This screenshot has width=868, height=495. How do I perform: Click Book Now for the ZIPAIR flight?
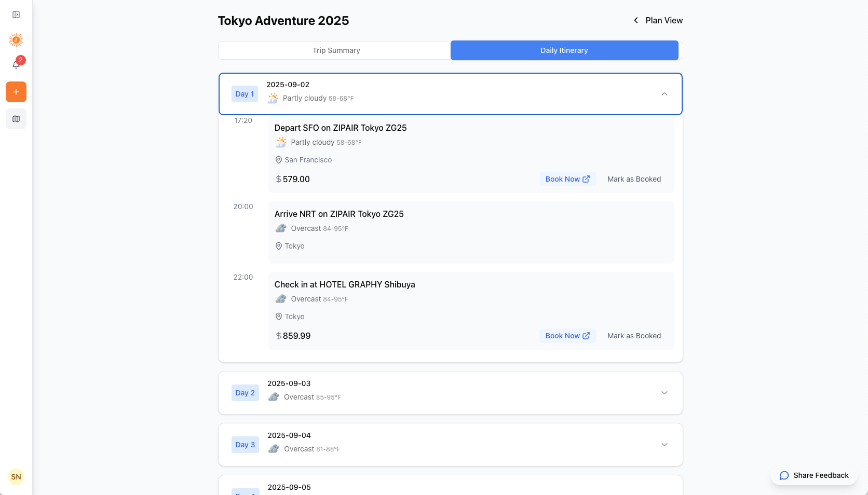pos(567,179)
